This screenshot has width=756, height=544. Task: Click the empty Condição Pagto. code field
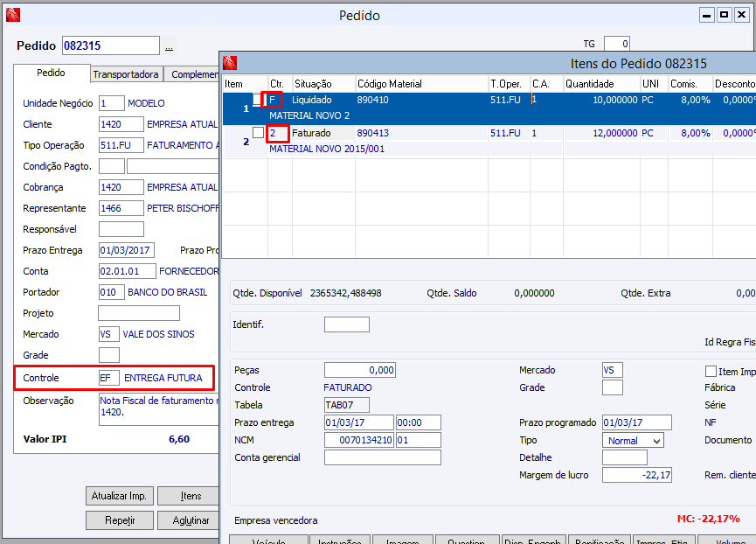click(x=111, y=166)
